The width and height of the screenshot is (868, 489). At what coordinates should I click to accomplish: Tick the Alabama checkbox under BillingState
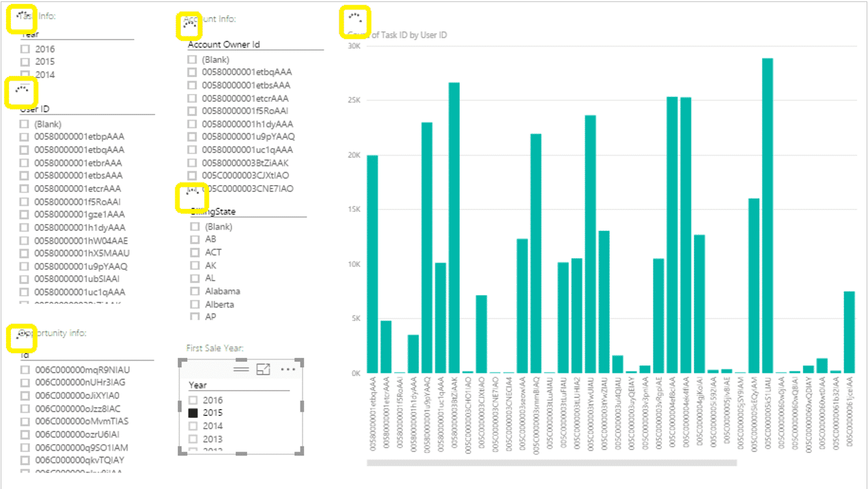(x=195, y=291)
